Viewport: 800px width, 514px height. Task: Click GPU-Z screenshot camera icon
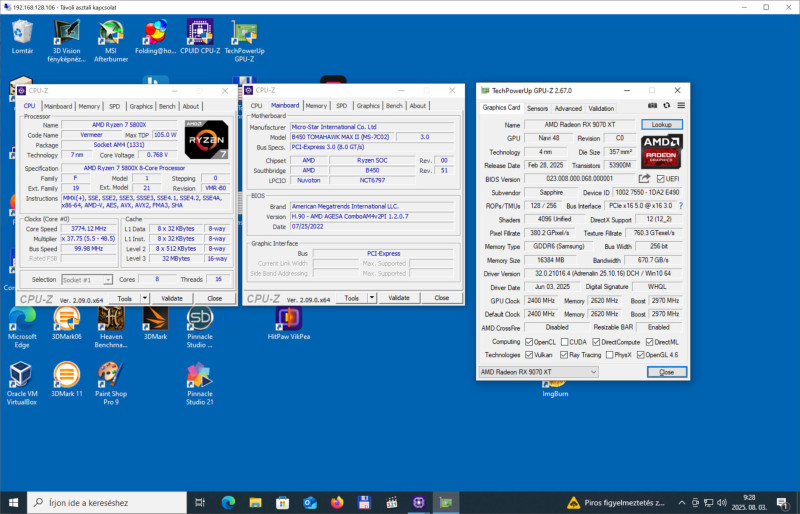[652, 105]
